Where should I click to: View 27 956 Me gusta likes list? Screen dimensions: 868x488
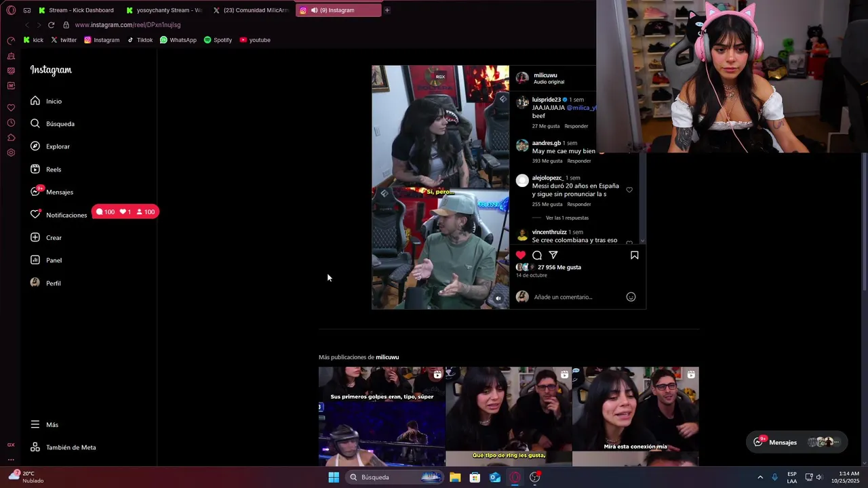[x=559, y=268]
